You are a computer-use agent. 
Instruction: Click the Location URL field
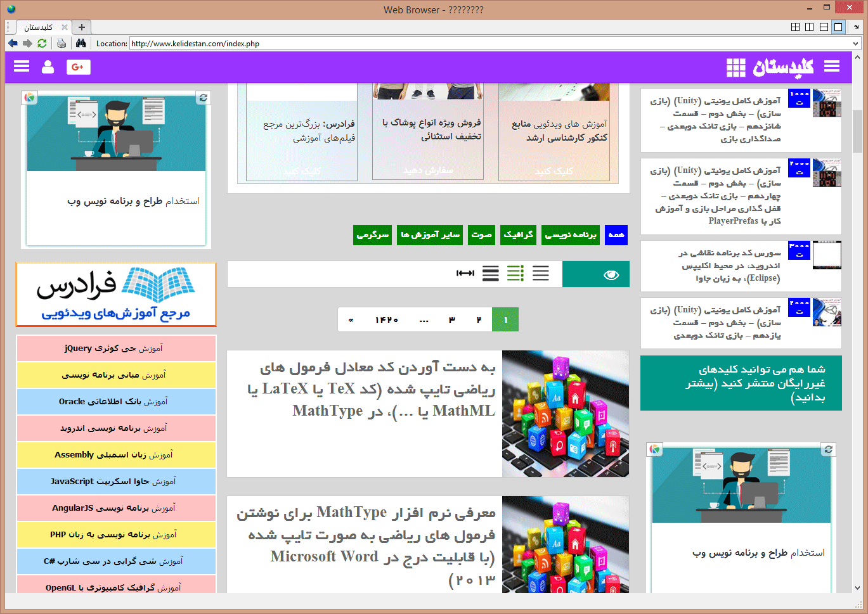[490, 44]
